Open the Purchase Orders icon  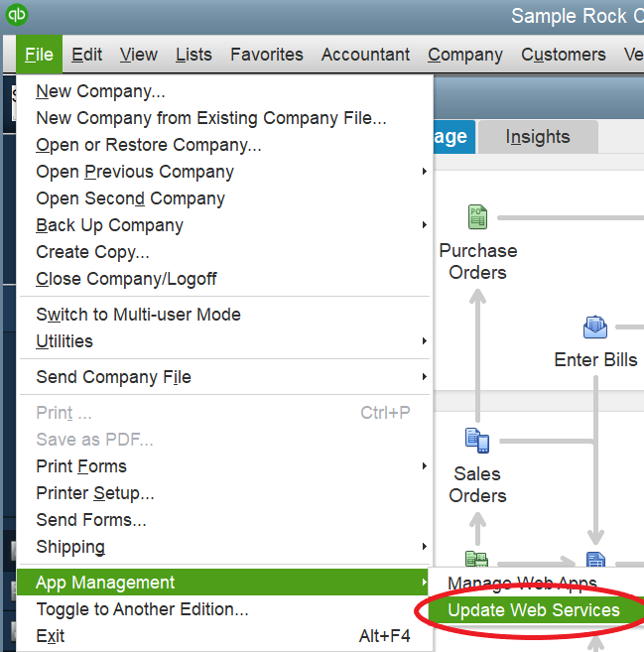(x=477, y=217)
